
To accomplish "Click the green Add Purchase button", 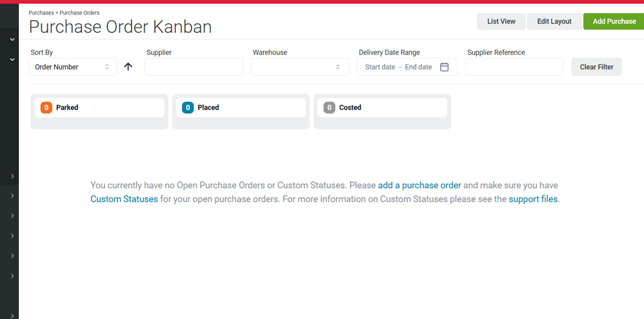I will click(614, 21).
